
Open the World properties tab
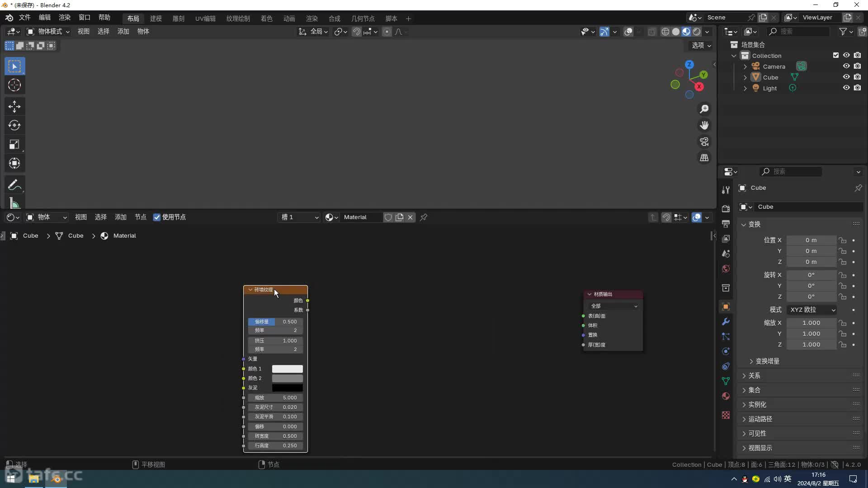tap(726, 269)
